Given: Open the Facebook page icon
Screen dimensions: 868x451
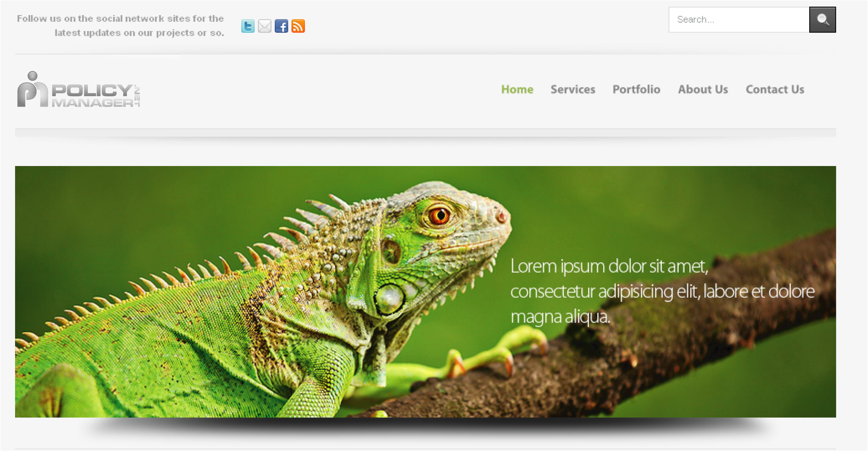Looking at the screenshot, I should (281, 26).
